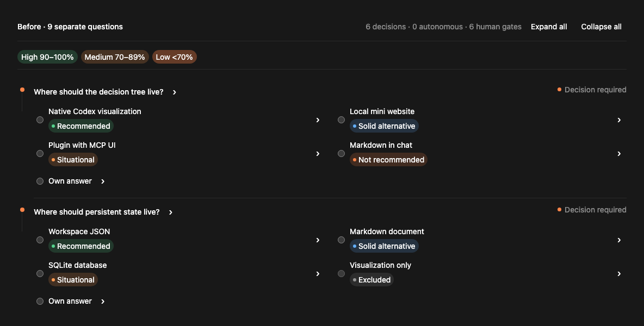Viewport: 644px width, 326px height.
Task: Expand Own answer chevron under persistent state question
Action: (103, 302)
